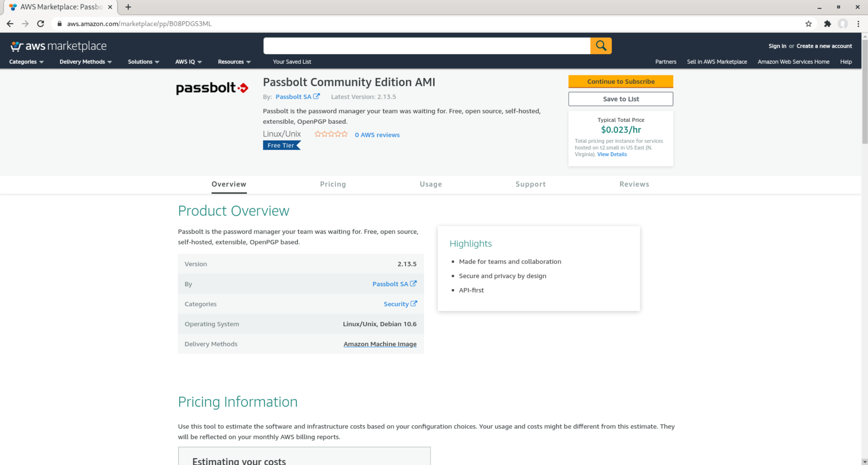Image resolution: width=868 pixels, height=465 pixels.
Task: Click Amazon Machine Image delivery link
Action: pos(380,344)
